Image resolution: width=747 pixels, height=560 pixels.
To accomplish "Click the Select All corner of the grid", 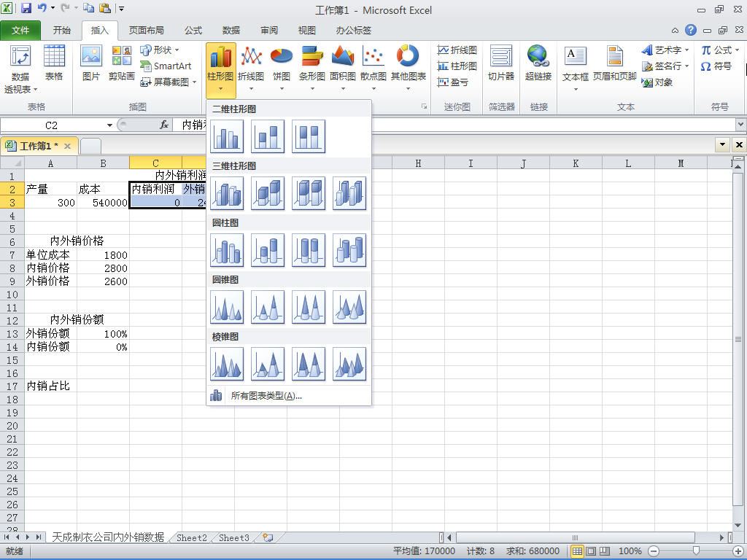I will click(12, 163).
